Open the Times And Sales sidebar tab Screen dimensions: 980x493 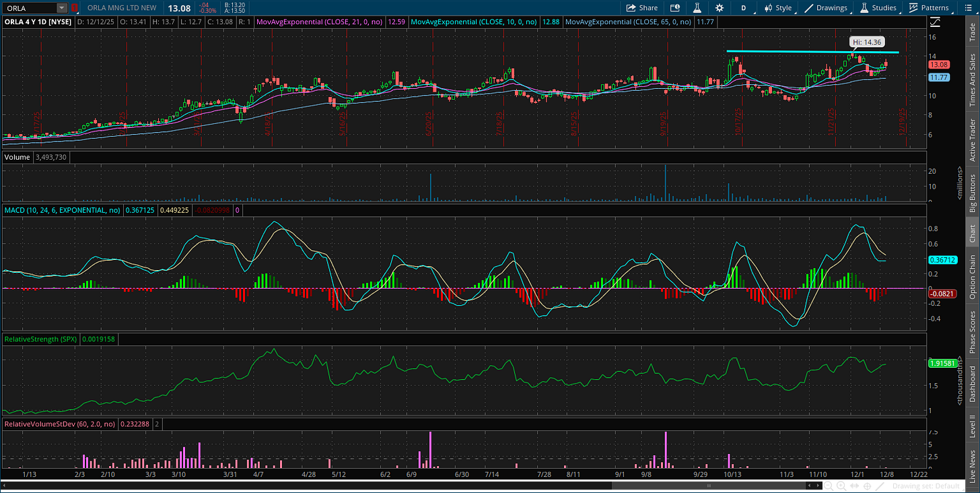[x=972, y=80]
